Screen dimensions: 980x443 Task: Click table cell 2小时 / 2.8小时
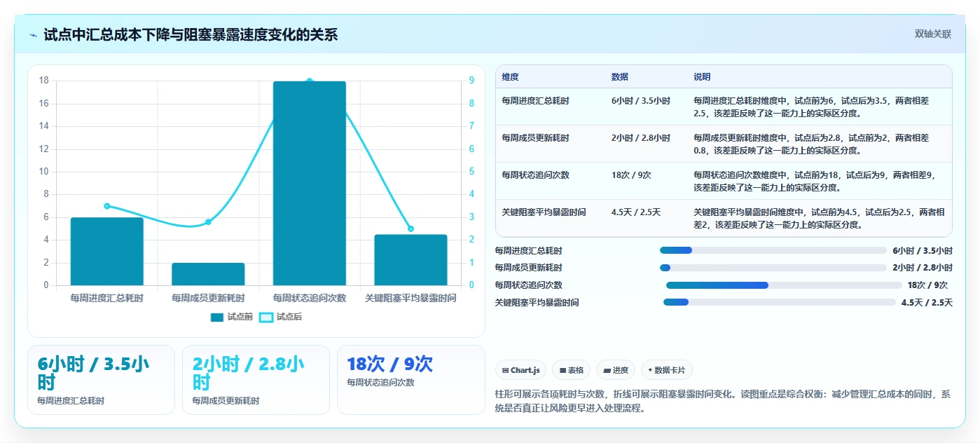[640, 138]
